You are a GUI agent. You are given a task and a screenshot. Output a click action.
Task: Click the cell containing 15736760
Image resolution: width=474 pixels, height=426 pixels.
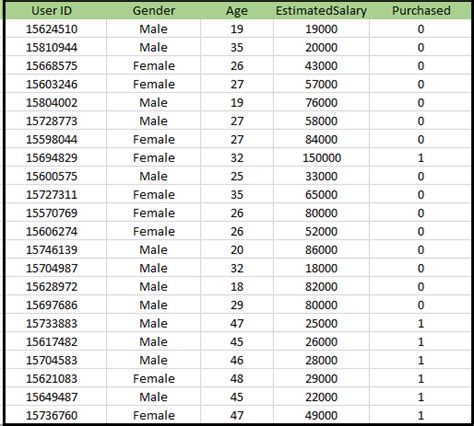pos(51,415)
